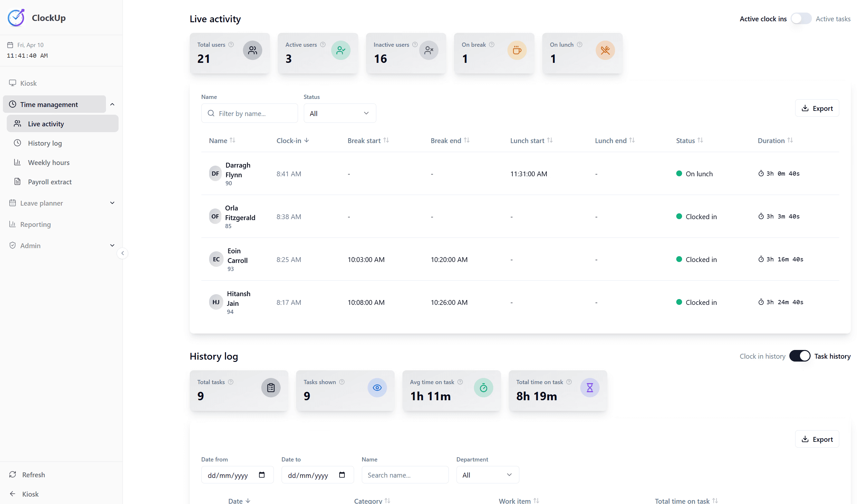Collapse the Time management menu
Image resolution: width=857 pixels, height=504 pixels.
pos(112,104)
